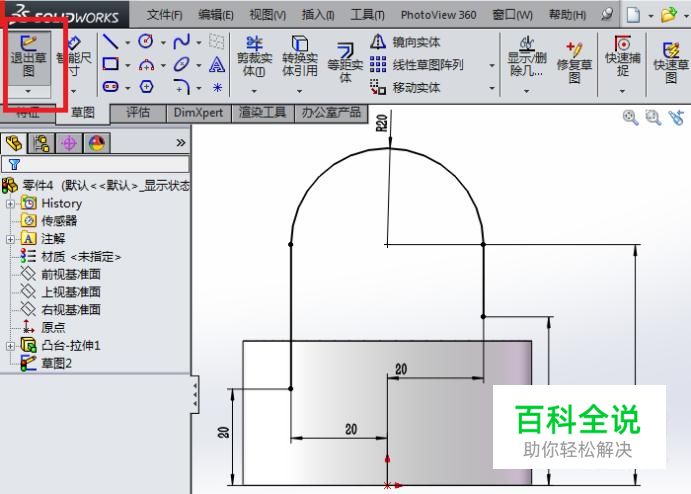The height and width of the screenshot is (494, 691).
Task: Expand the 凸台-拉伸1 feature node
Action: [11, 346]
